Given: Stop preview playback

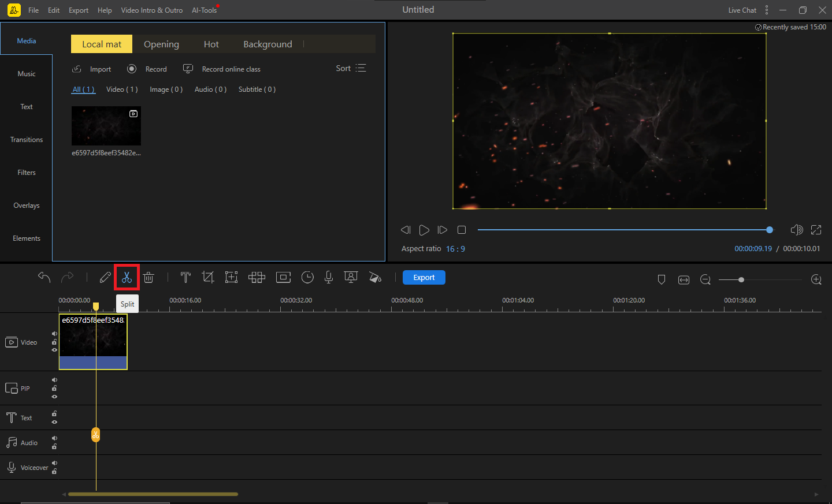Looking at the screenshot, I should coord(462,230).
